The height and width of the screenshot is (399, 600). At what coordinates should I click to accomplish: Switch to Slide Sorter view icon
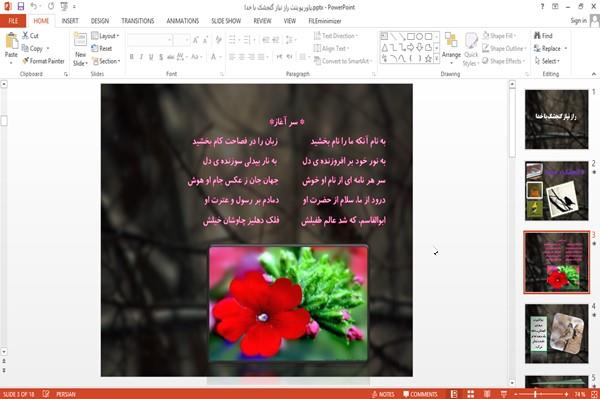[471, 394]
